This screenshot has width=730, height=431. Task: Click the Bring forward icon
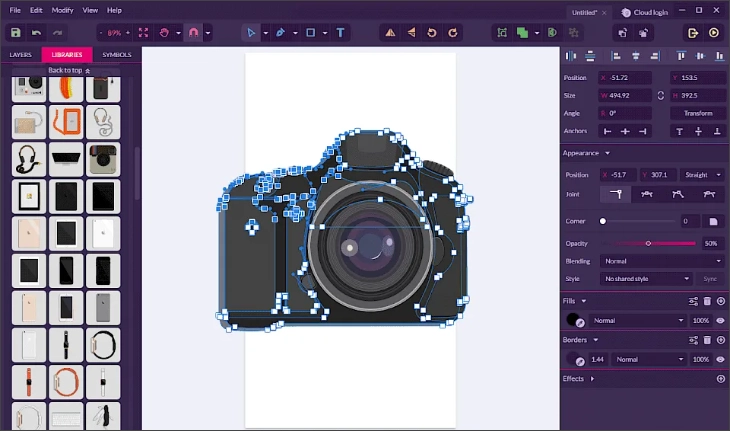tap(622, 33)
